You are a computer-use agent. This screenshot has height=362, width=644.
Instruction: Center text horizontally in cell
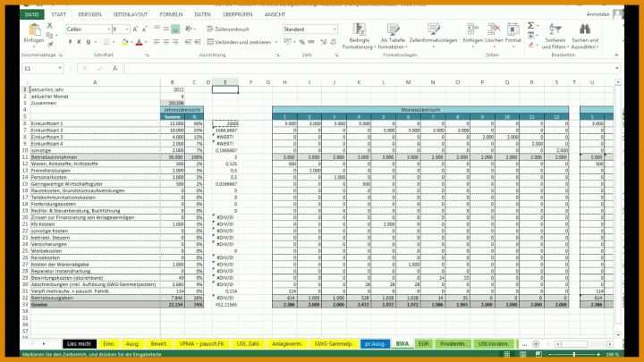(166, 42)
